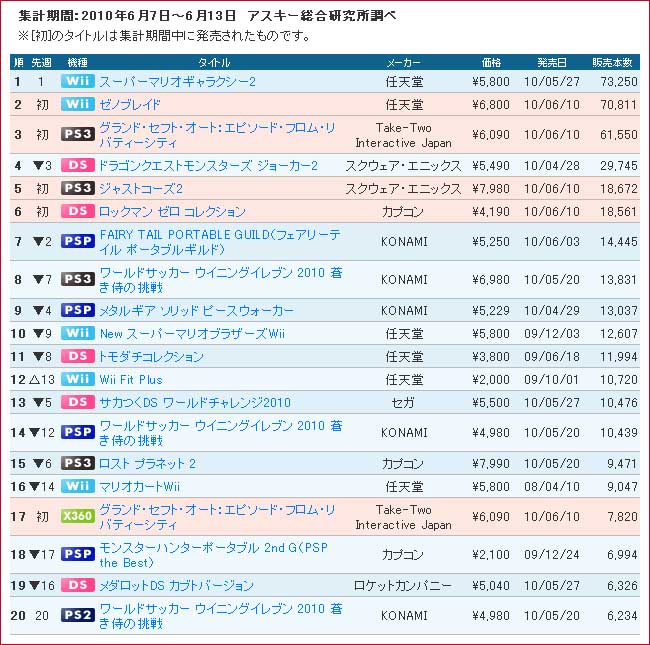650x645 pixels.
Task: Click the PSP icon in the rank 14 row
Action: [x=78, y=432]
